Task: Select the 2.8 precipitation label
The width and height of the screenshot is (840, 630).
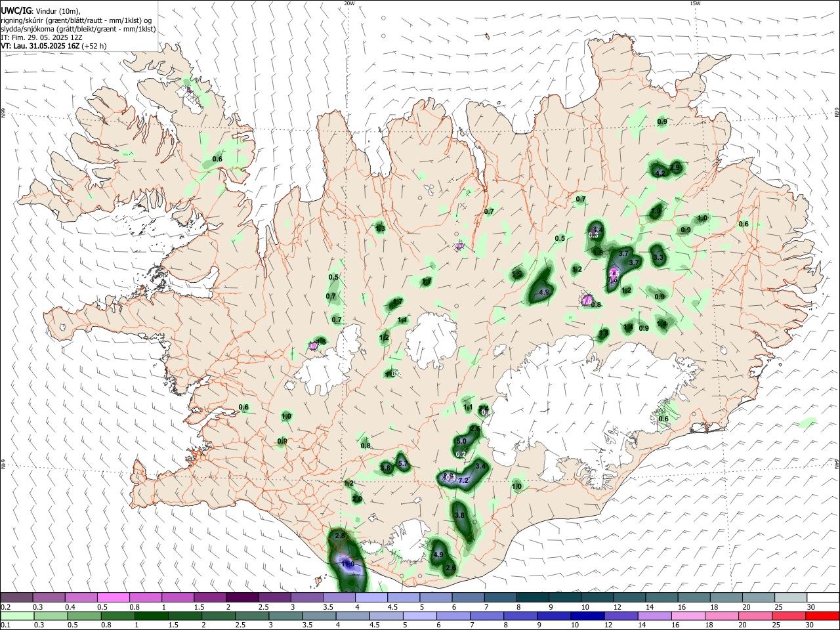Action: point(340,536)
